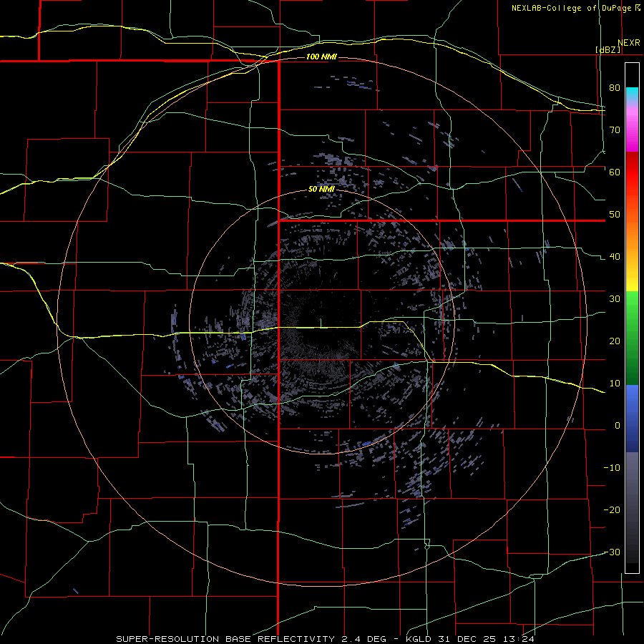Viewport: 644px width, 644px height.
Task: Click the 50 NMI range ring label
Action: pos(321,190)
